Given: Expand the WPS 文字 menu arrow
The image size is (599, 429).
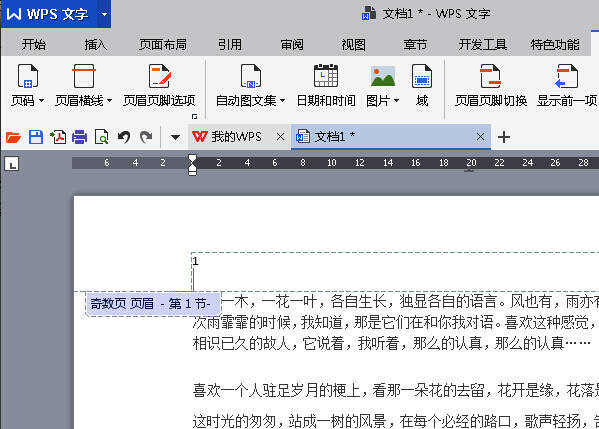Looking at the screenshot, I should [104, 15].
